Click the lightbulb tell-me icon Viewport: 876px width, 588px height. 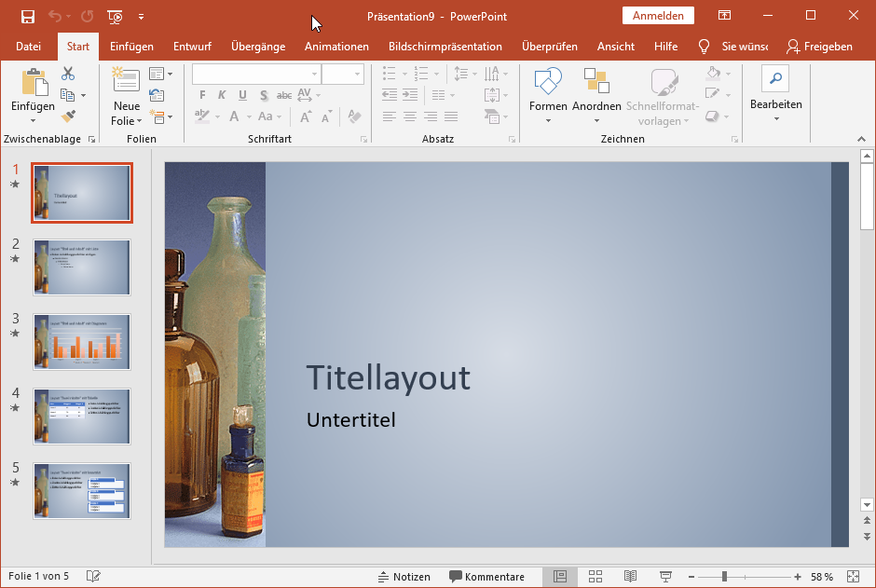pyautogui.click(x=704, y=47)
